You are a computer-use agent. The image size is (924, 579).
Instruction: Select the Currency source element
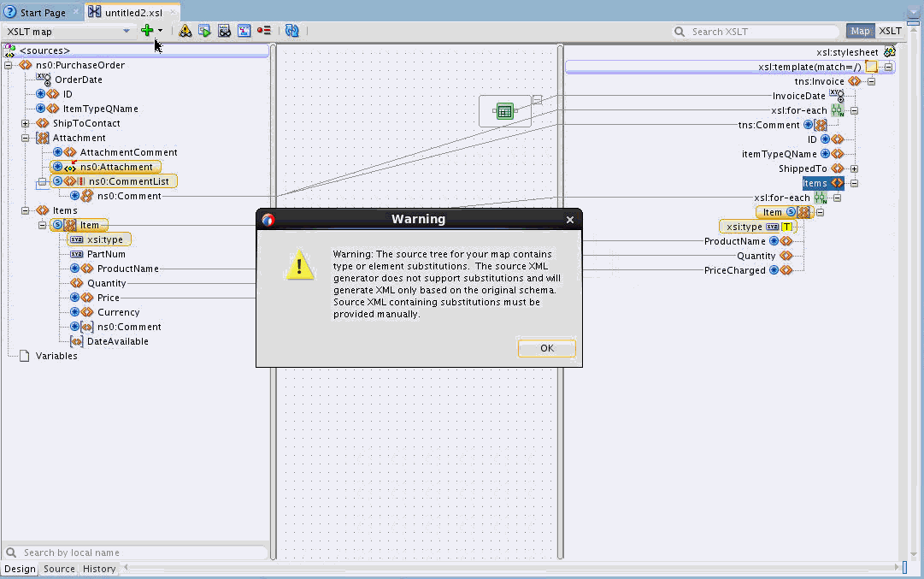[119, 312]
